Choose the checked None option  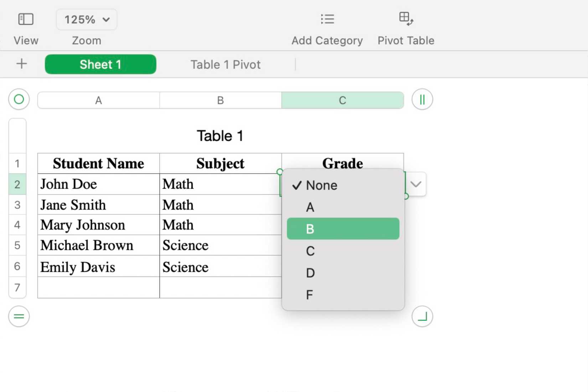tap(321, 185)
